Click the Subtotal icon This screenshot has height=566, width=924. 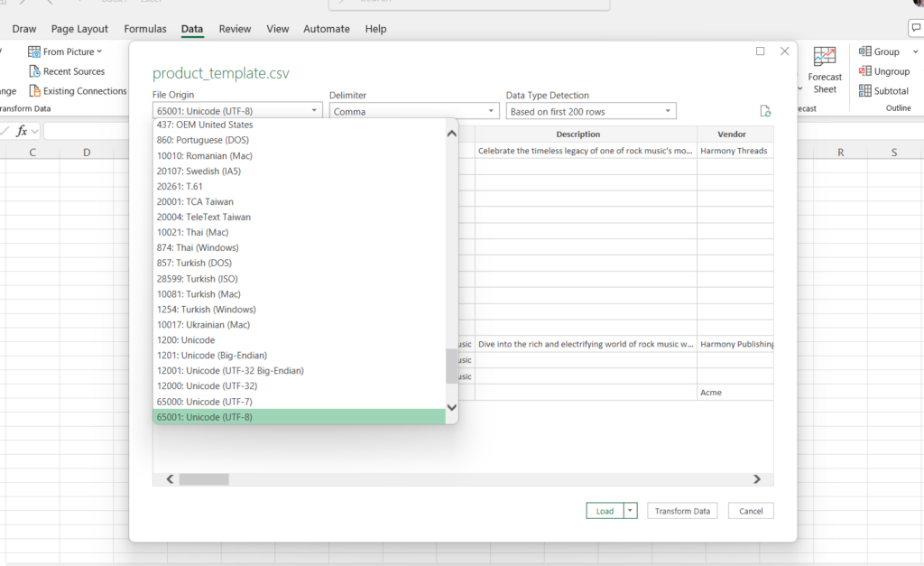tap(864, 90)
